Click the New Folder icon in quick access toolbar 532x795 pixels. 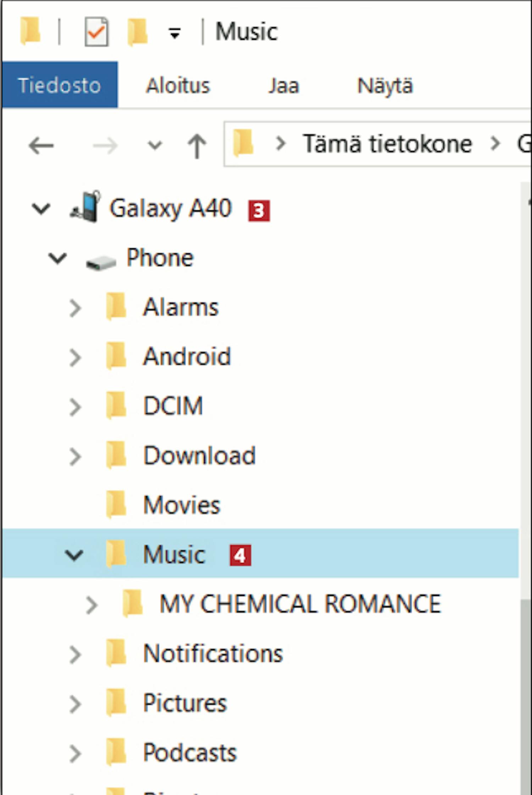click(x=138, y=32)
